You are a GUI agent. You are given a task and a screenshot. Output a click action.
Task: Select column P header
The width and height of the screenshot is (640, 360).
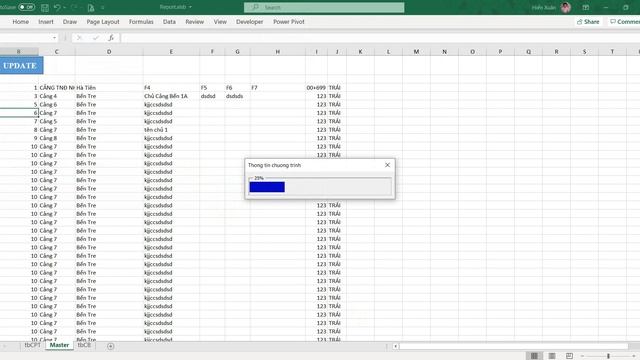click(x=500, y=51)
